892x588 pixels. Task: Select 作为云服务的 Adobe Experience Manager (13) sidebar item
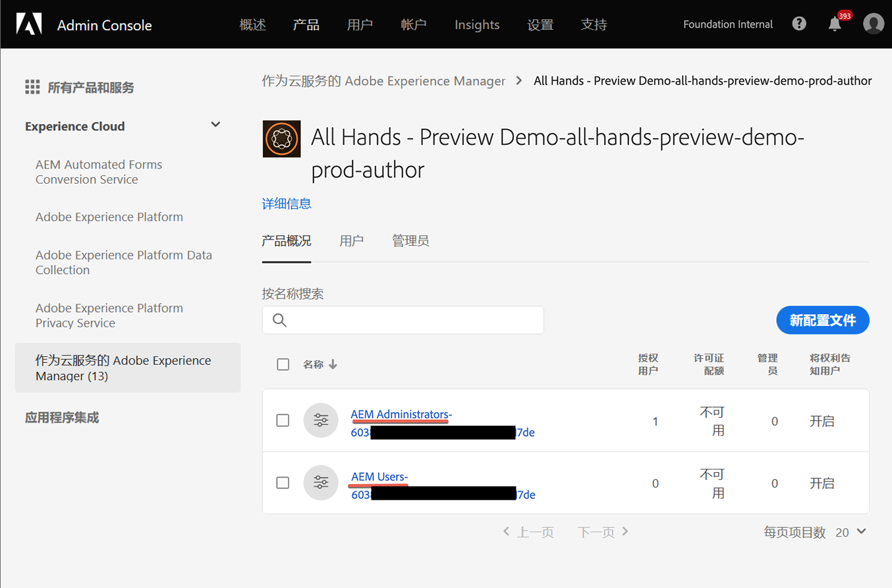click(128, 367)
